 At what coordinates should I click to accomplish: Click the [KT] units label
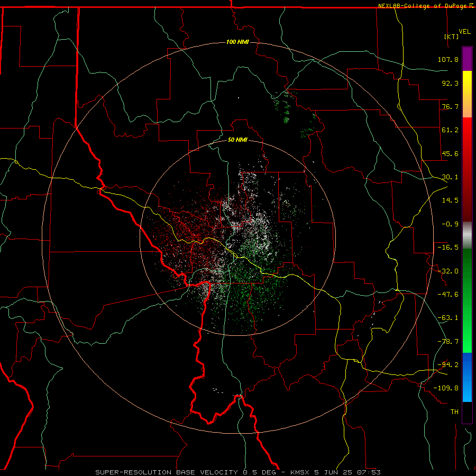pyautogui.click(x=452, y=36)
